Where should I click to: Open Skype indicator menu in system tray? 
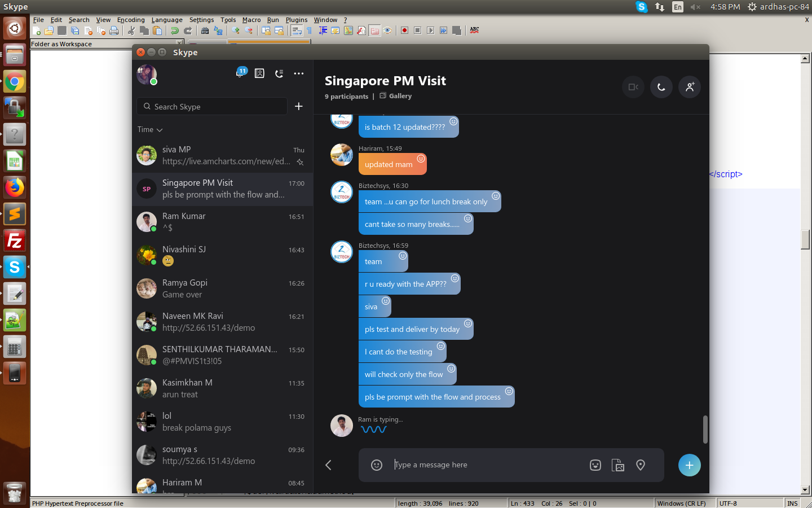(642, 7)
